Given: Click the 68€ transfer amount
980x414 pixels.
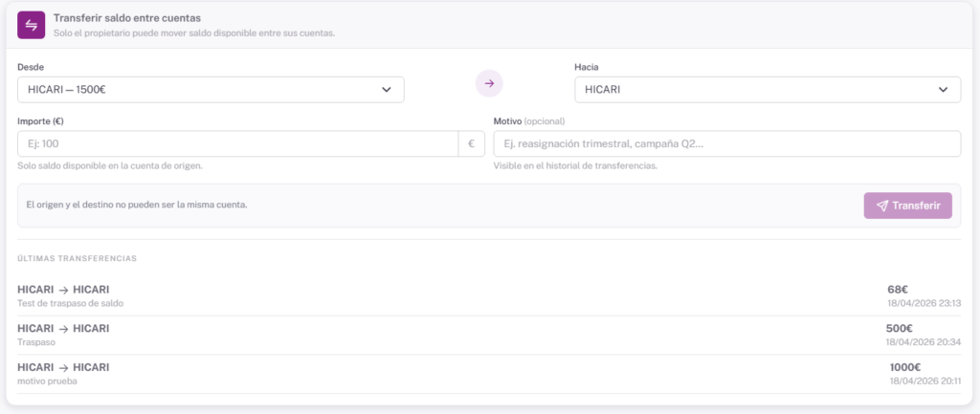Looking at the screenshot, I should click(x=897, y=289).
